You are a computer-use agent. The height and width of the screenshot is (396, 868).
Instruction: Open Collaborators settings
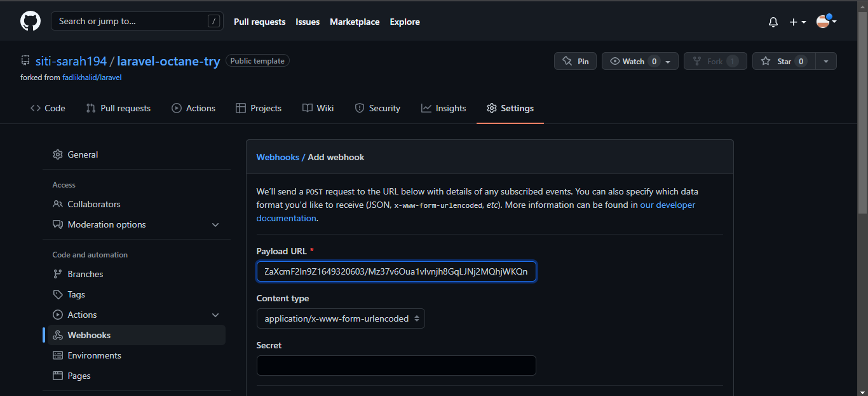point(137,204)
